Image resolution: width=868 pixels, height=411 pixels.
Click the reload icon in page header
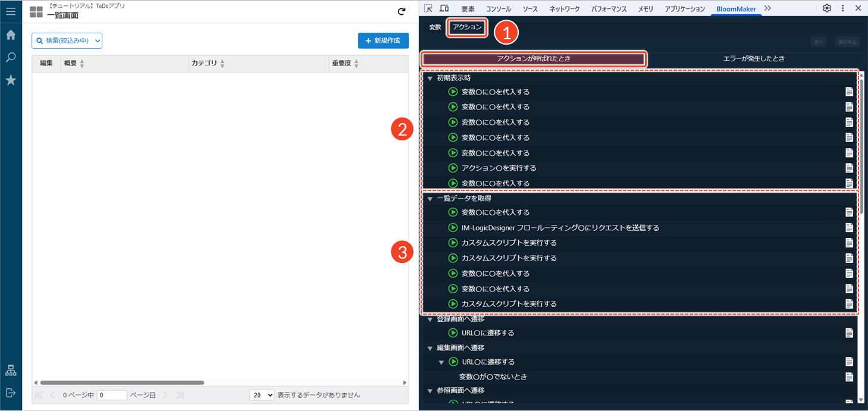[402, 11]
